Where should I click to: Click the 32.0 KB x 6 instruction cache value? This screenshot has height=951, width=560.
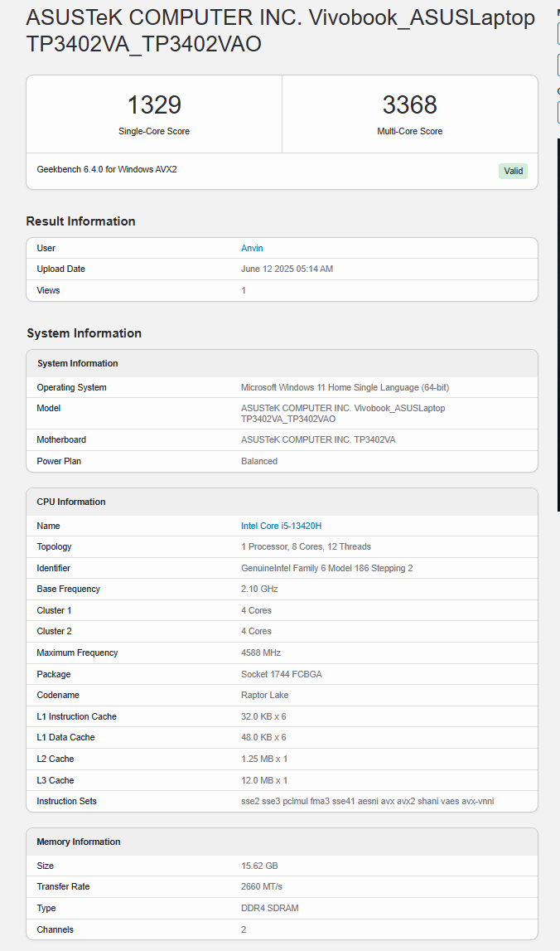[263, 717]
